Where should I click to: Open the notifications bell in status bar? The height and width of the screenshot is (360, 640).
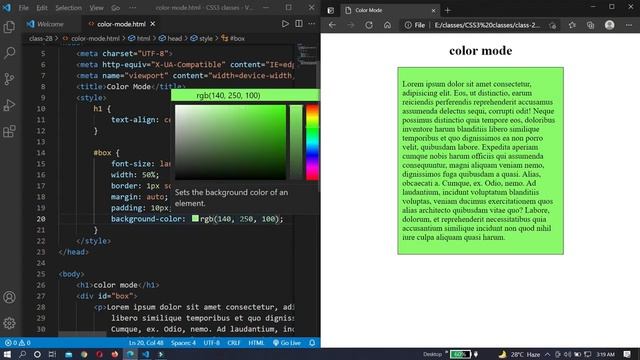(312, 343)
